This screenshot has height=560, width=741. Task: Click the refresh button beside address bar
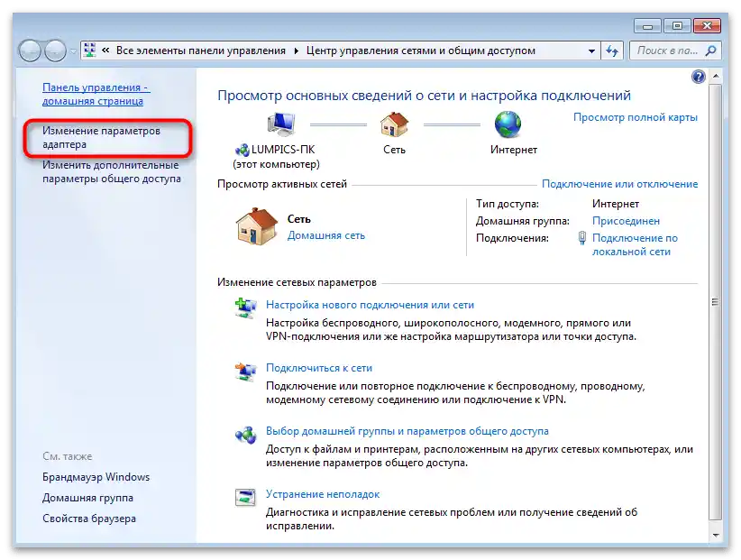[x=612, y=50]
